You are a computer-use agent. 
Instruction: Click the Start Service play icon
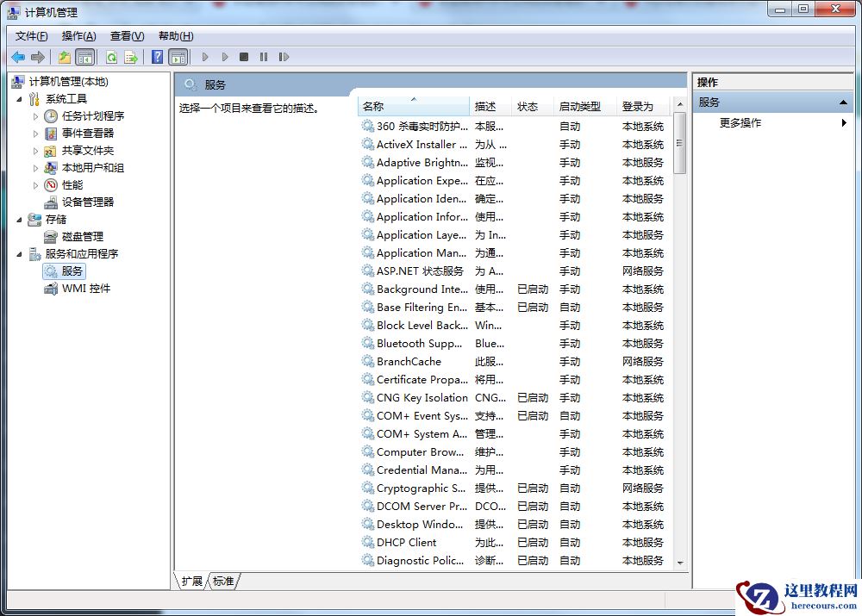[x=205, y=57]
